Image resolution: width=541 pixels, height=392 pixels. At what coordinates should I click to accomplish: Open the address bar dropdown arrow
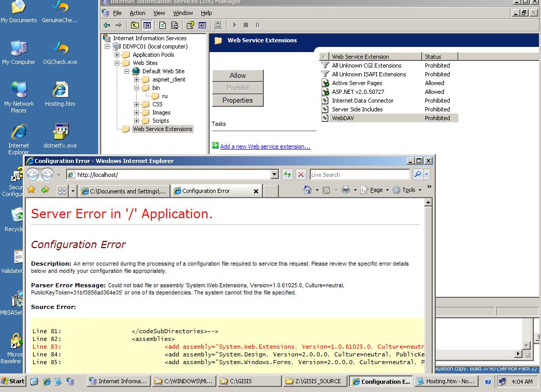pyautogui.click(x=275, y=174)
